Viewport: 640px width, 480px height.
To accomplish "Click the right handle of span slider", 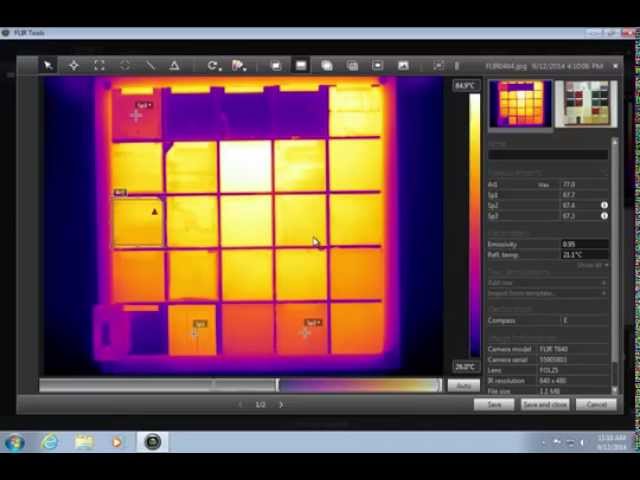I will pos(440,385).
